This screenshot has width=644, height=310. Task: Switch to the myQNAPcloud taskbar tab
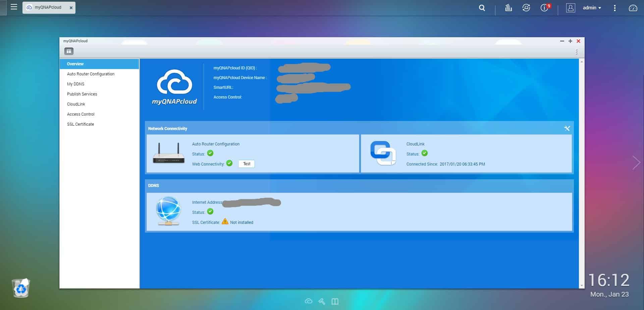49,7
